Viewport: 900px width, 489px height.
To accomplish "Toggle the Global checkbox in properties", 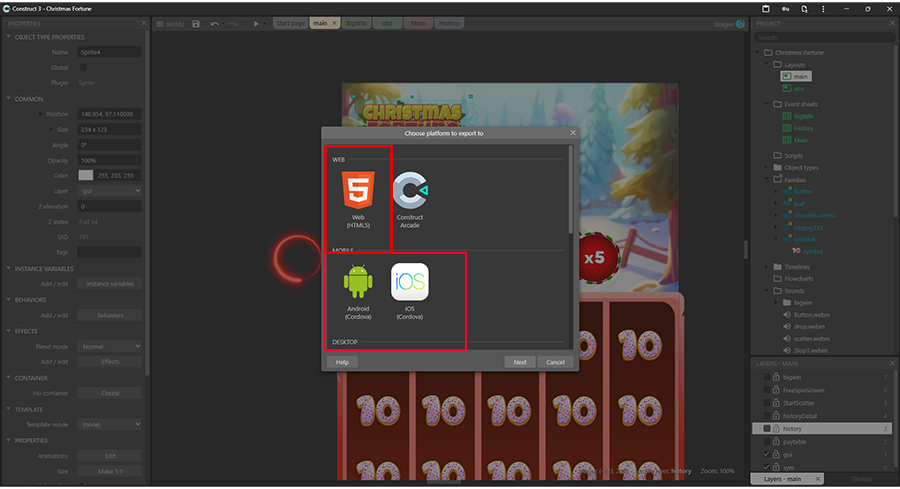I will point(83,67).
